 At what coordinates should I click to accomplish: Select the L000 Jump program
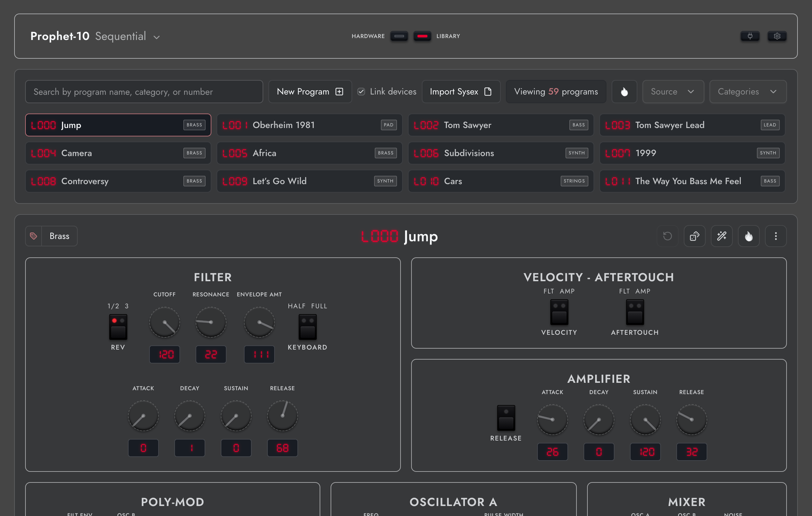coord(118,125)
